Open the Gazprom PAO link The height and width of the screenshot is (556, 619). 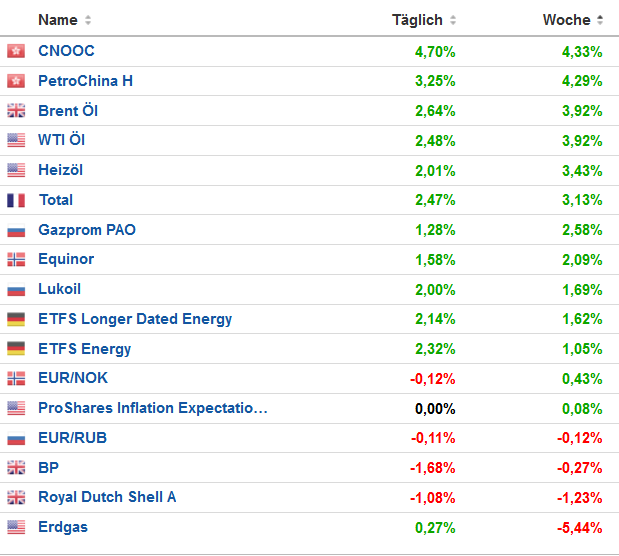coord(87,230)
